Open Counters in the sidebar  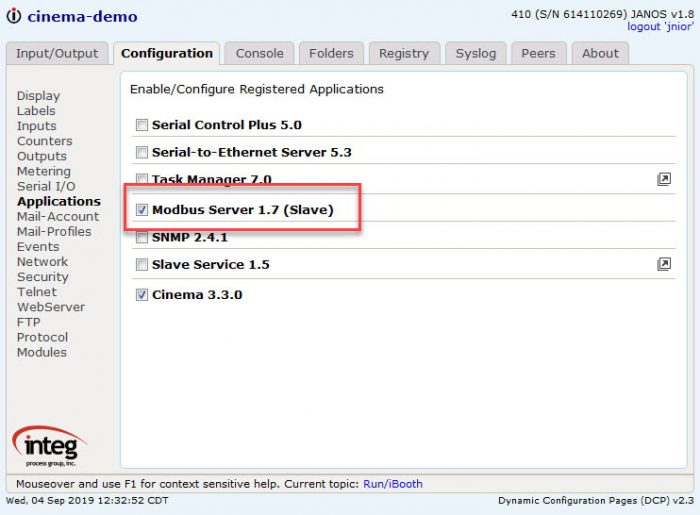pyautogui.click(x=45, y=141)
